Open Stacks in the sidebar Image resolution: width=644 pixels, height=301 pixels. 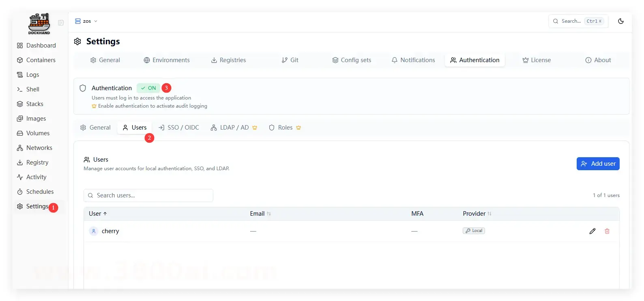pyautogui.click(x=34, y=104)
